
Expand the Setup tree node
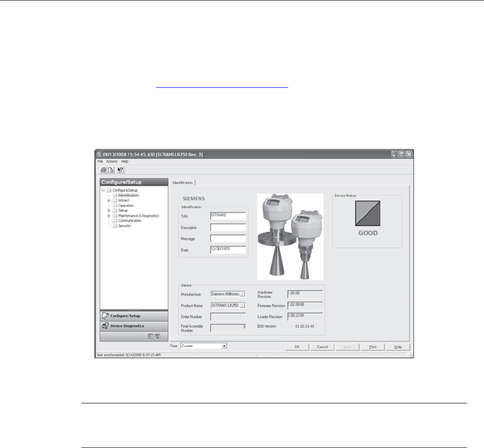[x=108, y=210]
